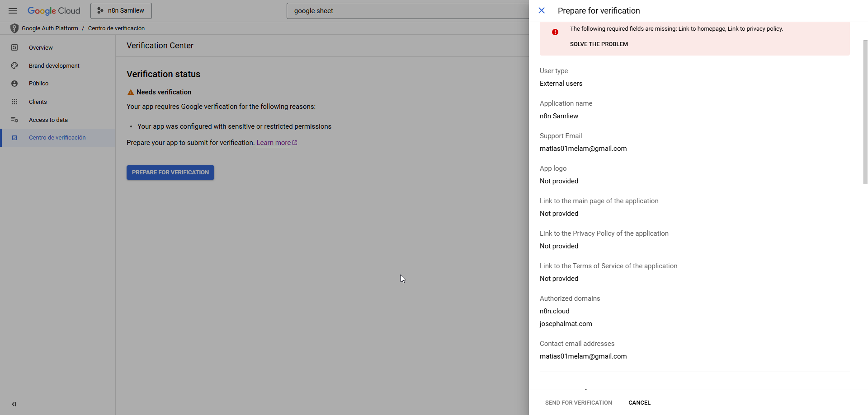868x415 pixels.
Task: Click the red error alert icon
Action: coord(555,32)
